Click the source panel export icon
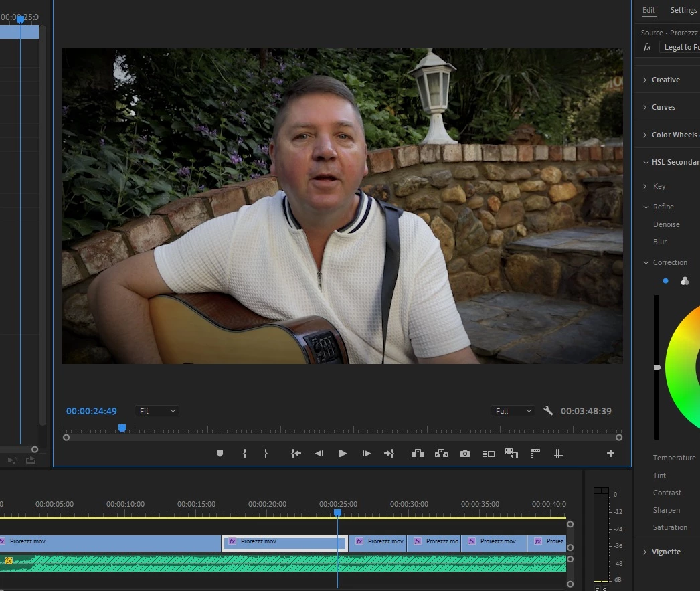 30,460
